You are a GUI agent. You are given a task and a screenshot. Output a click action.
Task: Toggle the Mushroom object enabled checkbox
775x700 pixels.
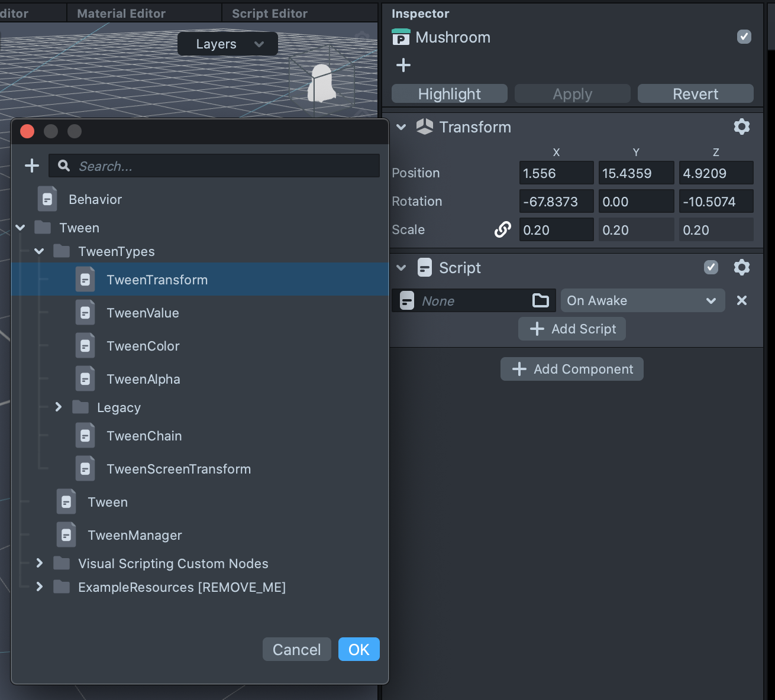coord(744,37)
